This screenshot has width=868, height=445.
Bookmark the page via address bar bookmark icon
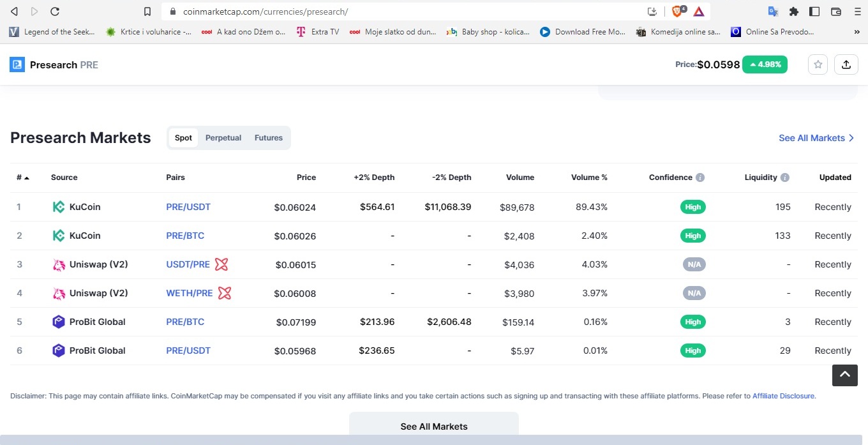[147, 11]
